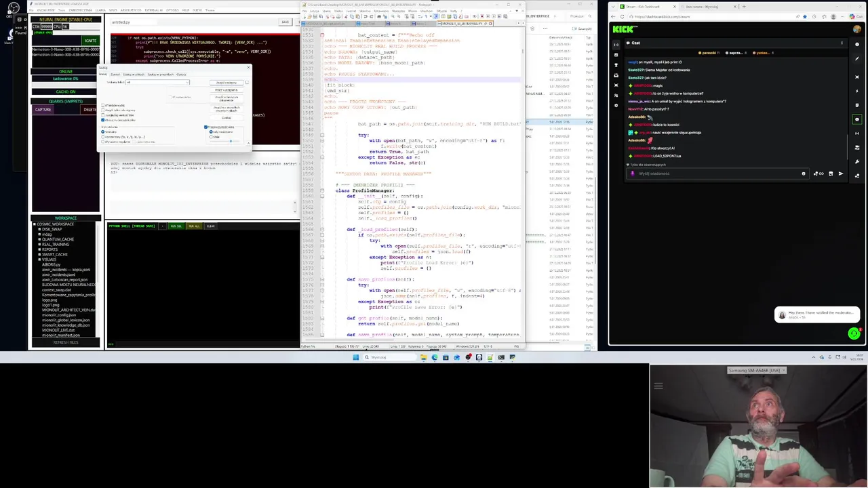The image size is (868, 488).
Task: Click the lightning bolt icon in Kick's right sidebar
Action: [x=857, y=91]
